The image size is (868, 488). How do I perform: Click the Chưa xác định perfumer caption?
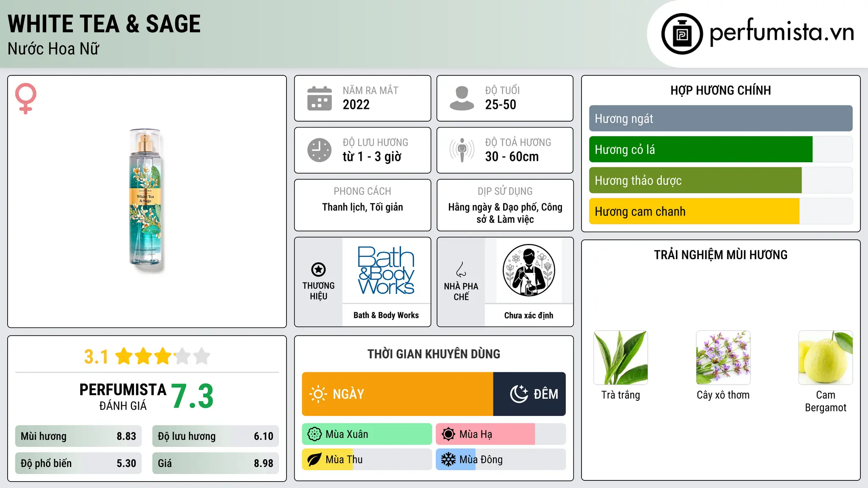[529, 315]
